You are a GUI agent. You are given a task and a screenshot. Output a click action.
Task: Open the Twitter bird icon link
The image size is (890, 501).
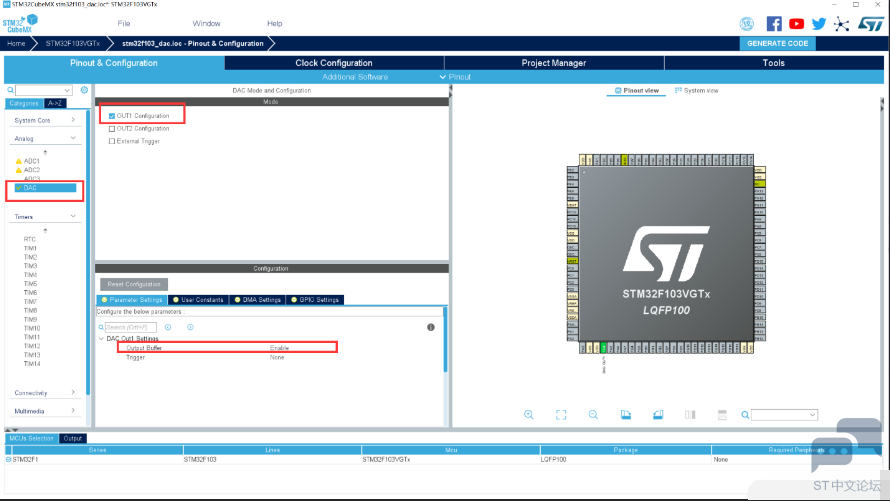pos(818,24)
